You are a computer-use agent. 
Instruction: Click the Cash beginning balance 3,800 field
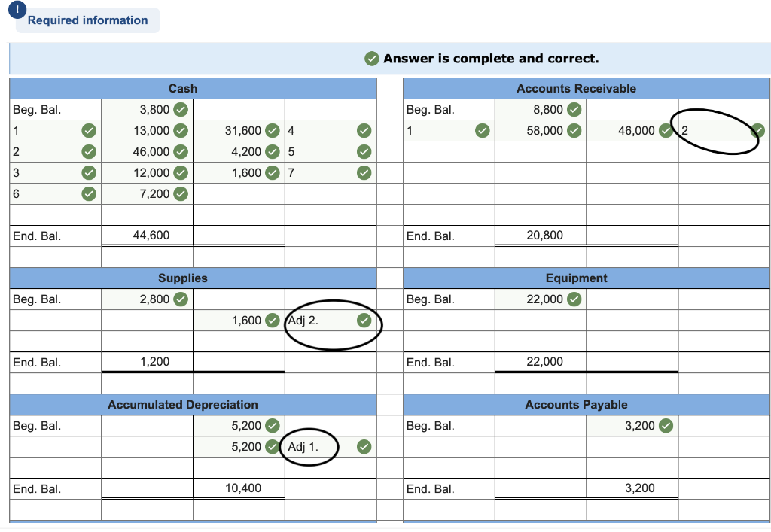[x=147, y=110]
